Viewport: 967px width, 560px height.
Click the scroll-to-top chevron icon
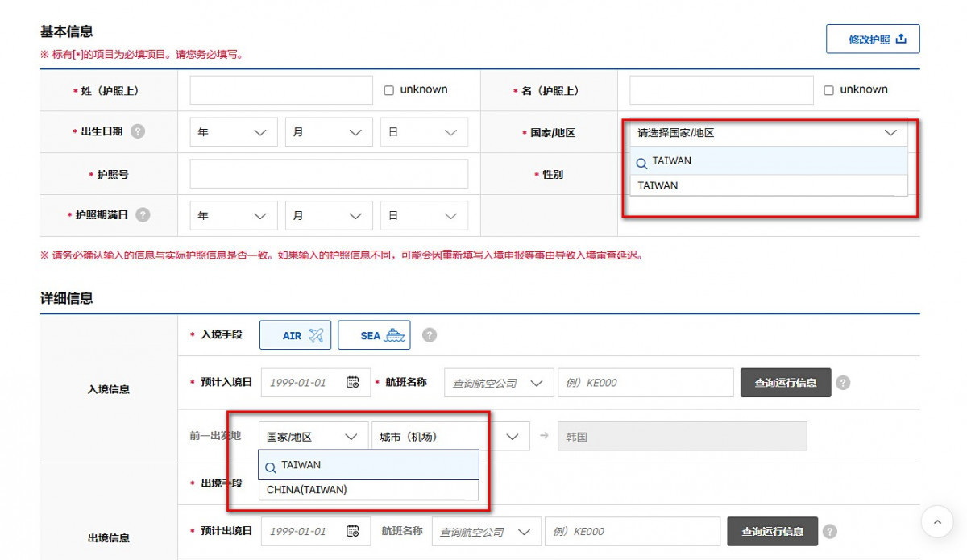(937, 522)
